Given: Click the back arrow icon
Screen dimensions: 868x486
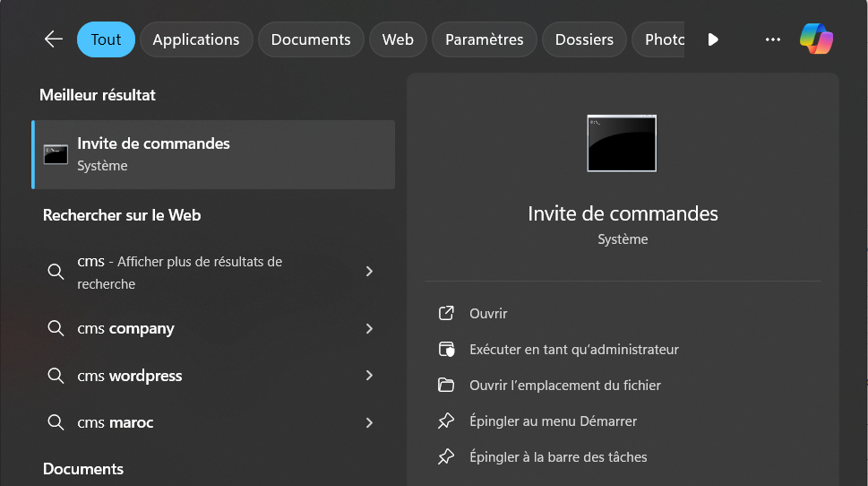Looking at the screenshot, I should 54,39.
